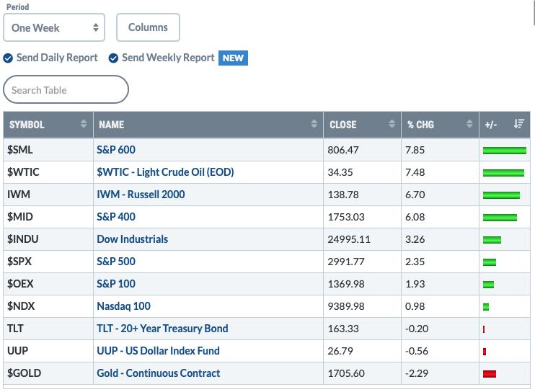This screenshot has width=535, height=392.
Task: Click the close value 2991.77
Action: click(346, 262)
